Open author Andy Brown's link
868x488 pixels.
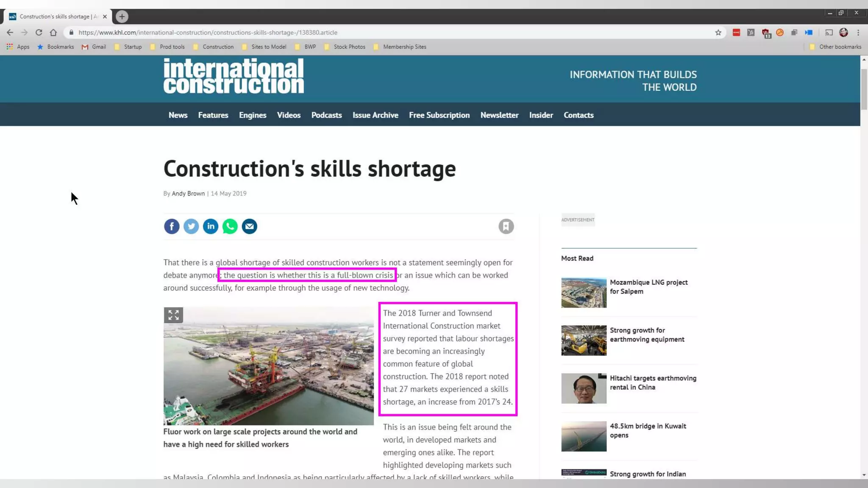[x=188, y=194]
